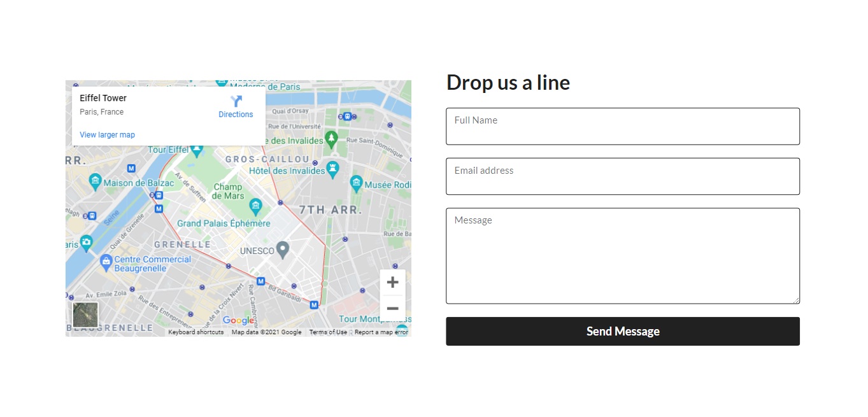Zoom in on the map
This screenshot has width=868, height=417.
click(x=392, y=282)
